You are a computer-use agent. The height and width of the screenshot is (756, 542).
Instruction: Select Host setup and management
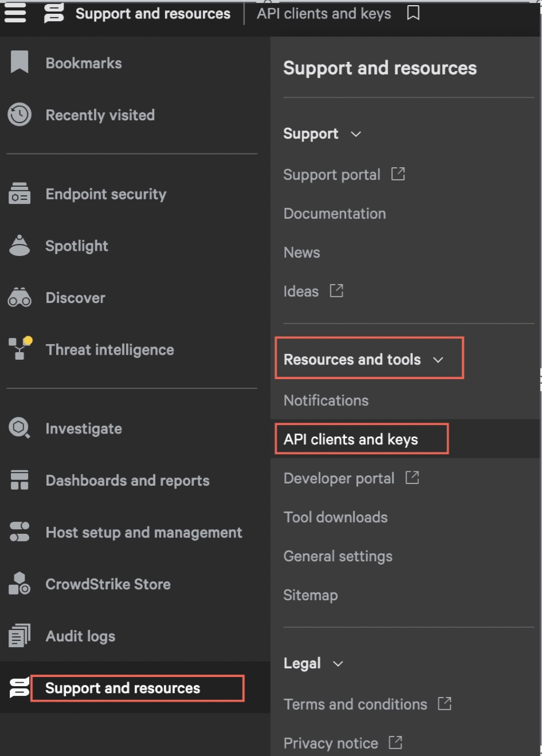(x=143, y=533)
